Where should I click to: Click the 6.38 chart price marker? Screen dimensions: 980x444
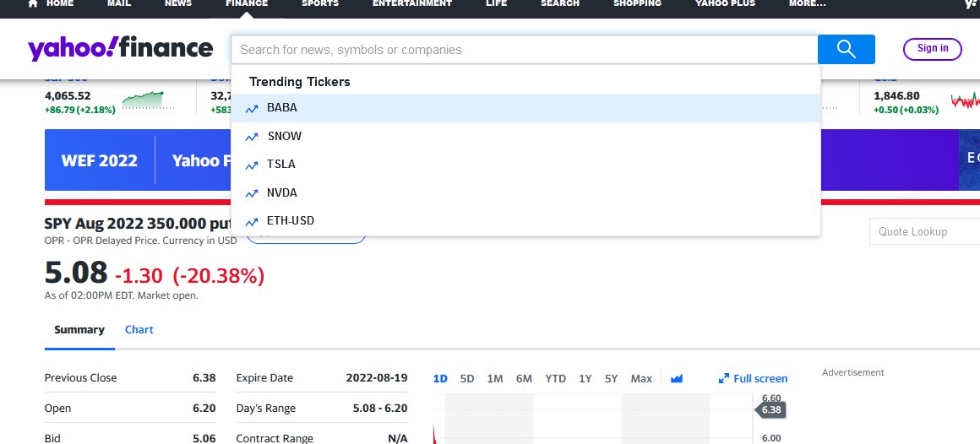tap(770, 409)
